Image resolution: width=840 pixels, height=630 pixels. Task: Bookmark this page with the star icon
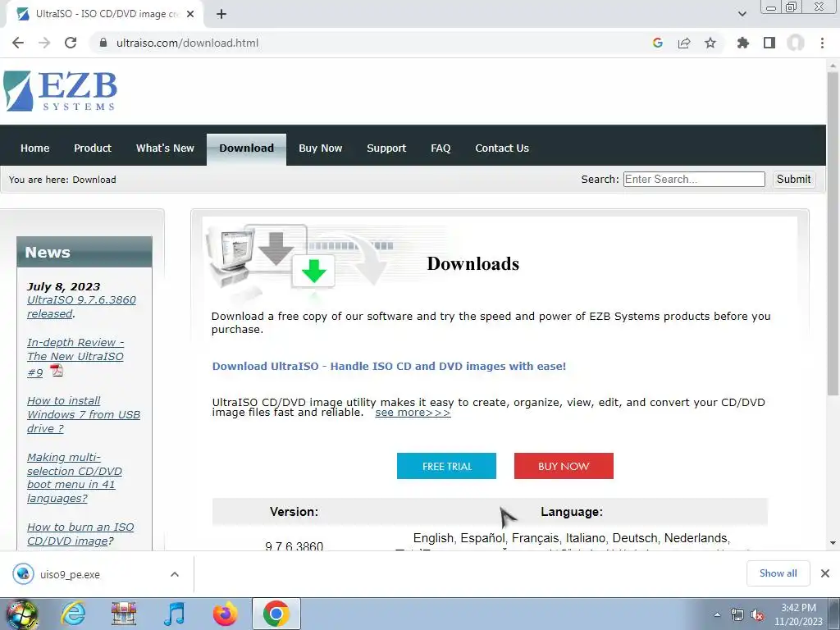(x=710, y=43)
